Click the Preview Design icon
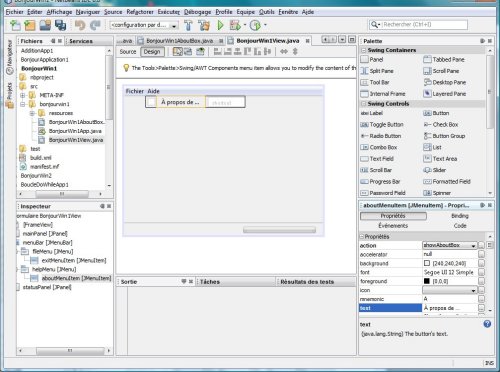Image resolution: width=500 pixels, height=372 pixels. [200, 52]
